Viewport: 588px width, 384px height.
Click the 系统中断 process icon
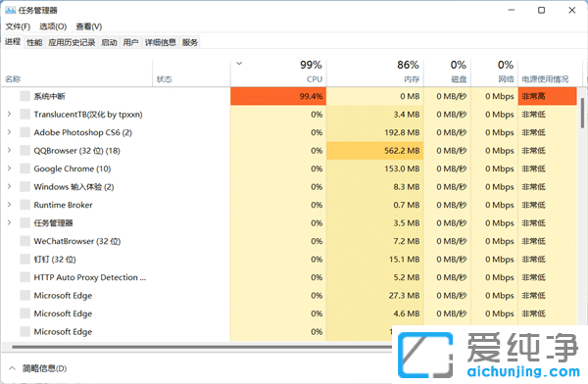25,96
